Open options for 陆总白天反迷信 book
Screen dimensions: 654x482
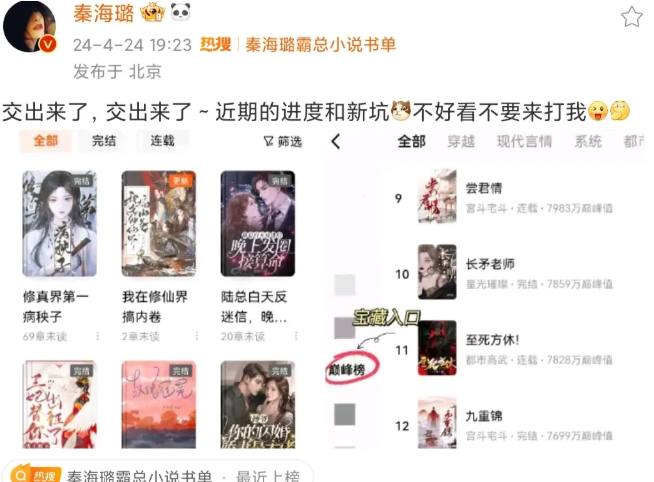click(296, 336)
